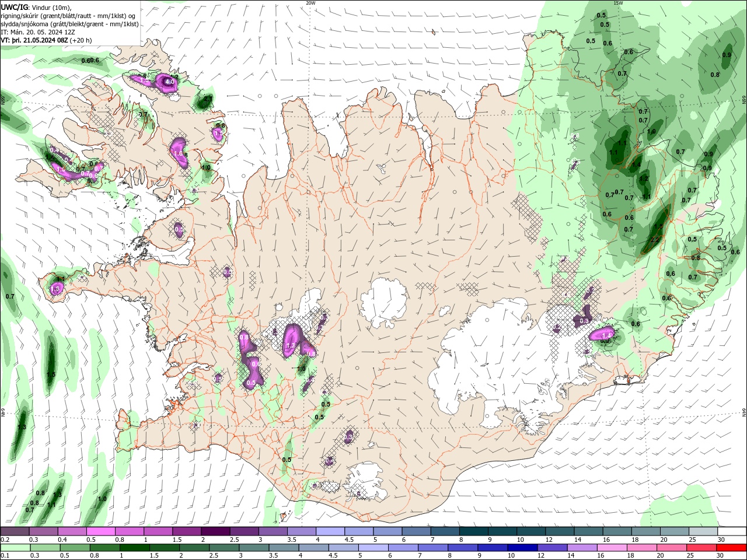The height and width of the screenshot is (560, 747).
Task: Pick the bright pink 0.5–0.8 snow swatch
Action: tap(100, 531)
